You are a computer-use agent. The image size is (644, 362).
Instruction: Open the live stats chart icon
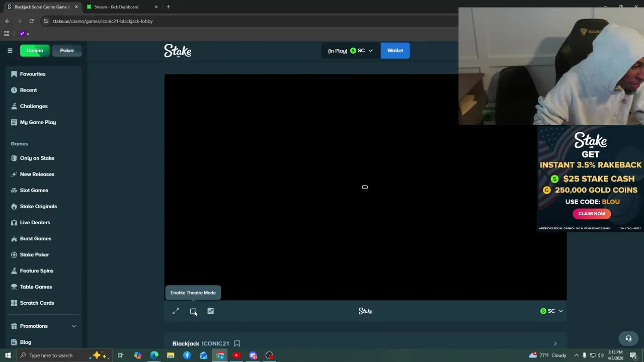pyautogui.click(x=210, y=311)
